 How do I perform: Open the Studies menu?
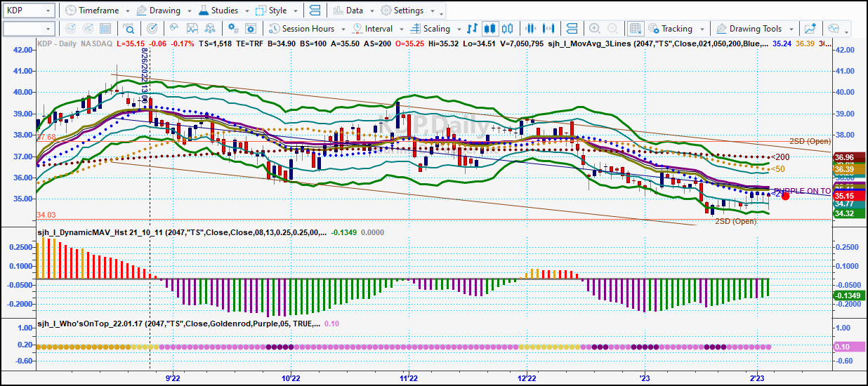(223, 11)
